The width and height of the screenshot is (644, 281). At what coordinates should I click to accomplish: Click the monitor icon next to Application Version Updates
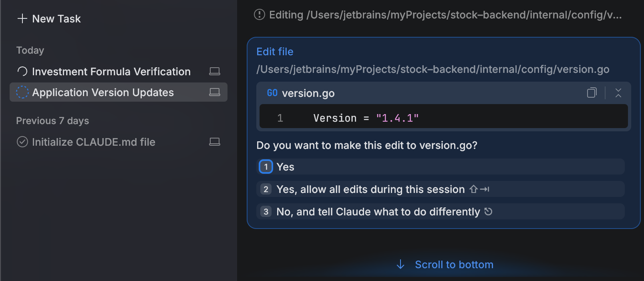point(215,92)
